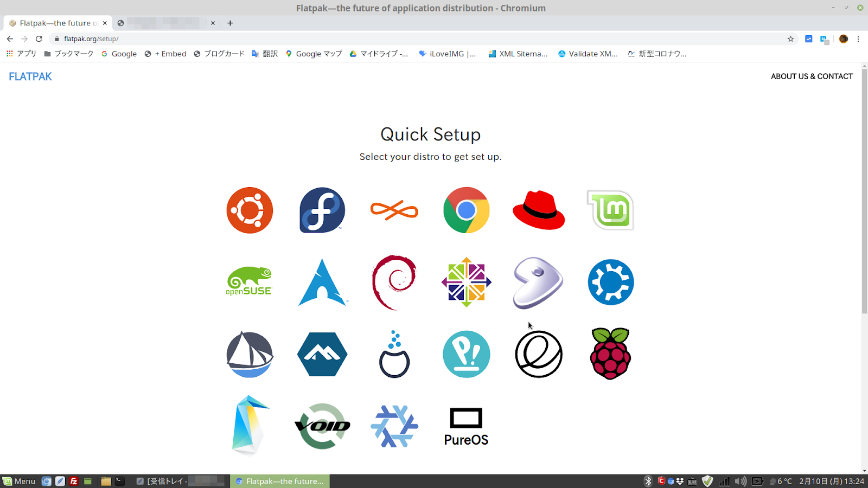Open the Chromium three-dot menu

pyautogui.click(x=858, y=38)
